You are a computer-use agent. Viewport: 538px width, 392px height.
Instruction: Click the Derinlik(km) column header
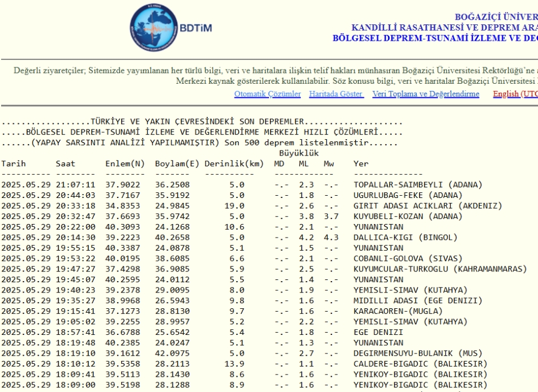click(x=234, y=163)
